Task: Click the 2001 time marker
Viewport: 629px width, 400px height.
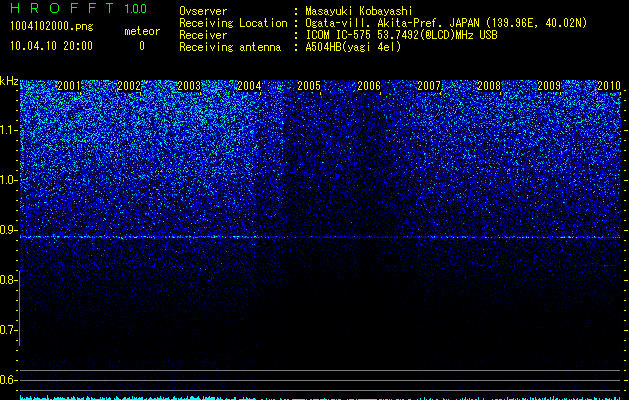Action: coord(69,86)
